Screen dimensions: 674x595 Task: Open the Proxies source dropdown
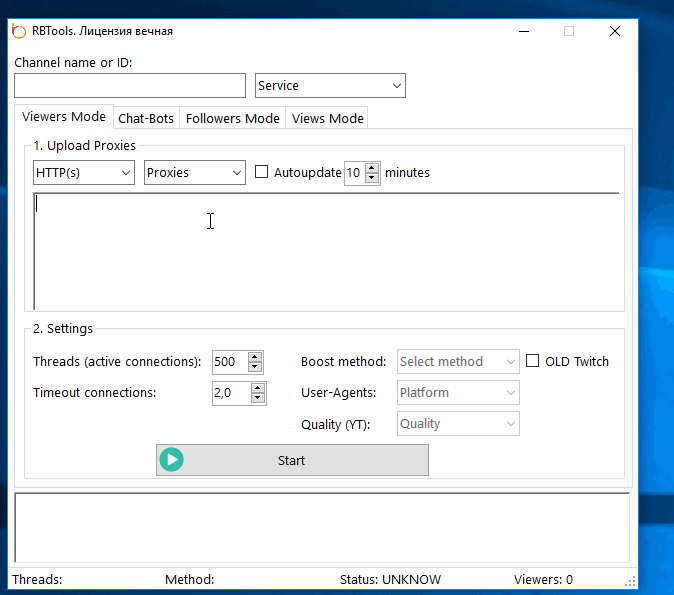click(x=195, y=173)
